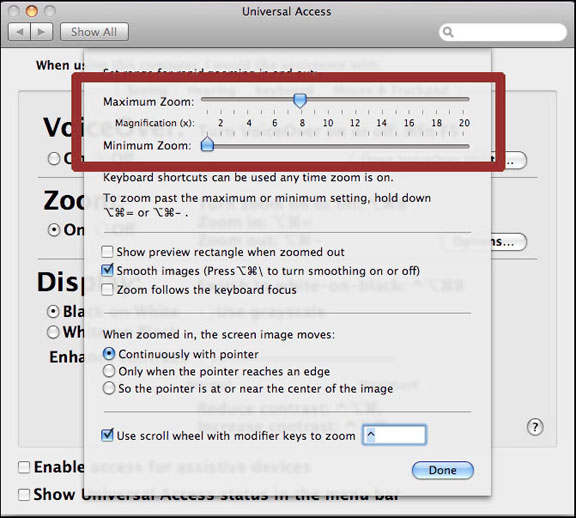Select Only when the pointer reaches an edge

tap(109, 371)
